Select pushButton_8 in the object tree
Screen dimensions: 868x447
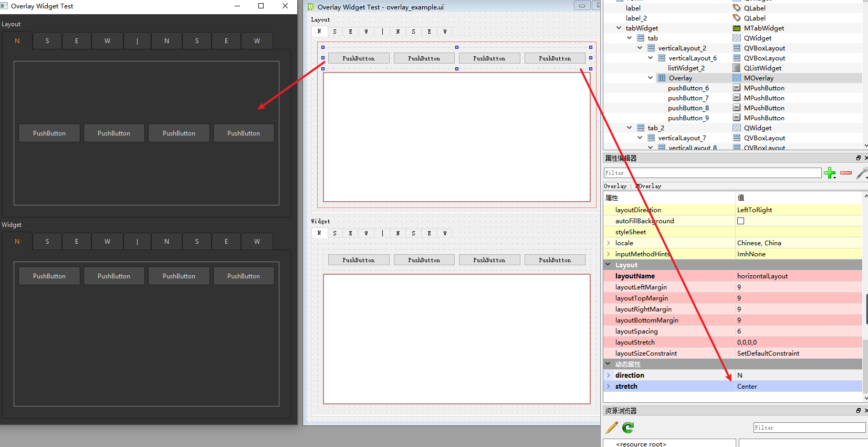point(688,108)
